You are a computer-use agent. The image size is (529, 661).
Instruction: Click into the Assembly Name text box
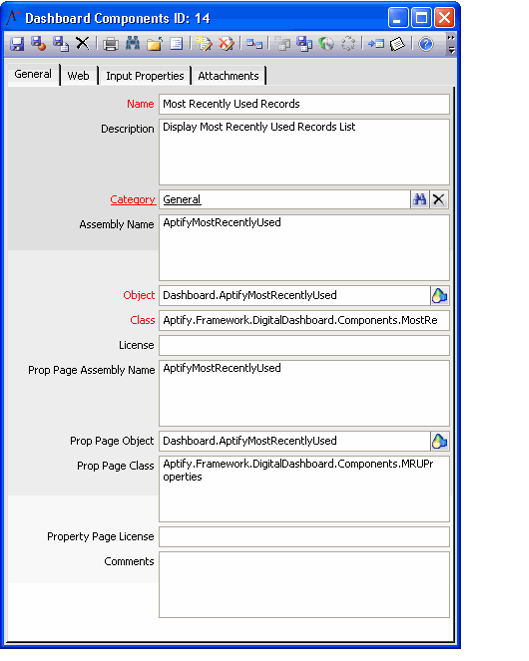304,248
